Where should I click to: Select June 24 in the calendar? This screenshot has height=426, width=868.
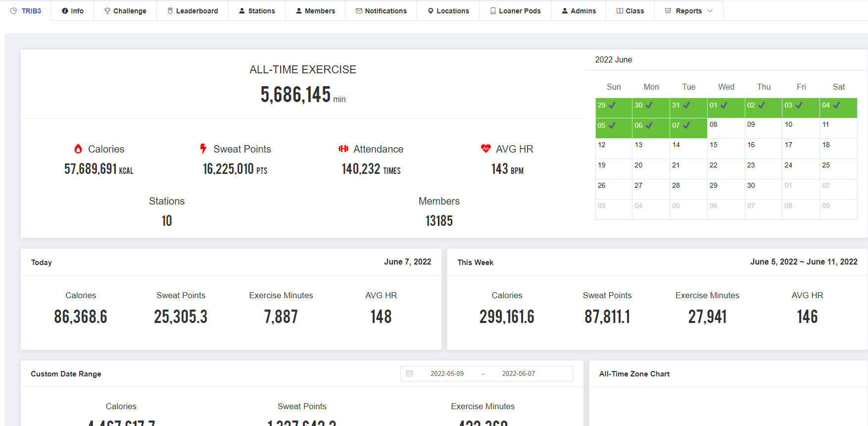click(801, 169)
